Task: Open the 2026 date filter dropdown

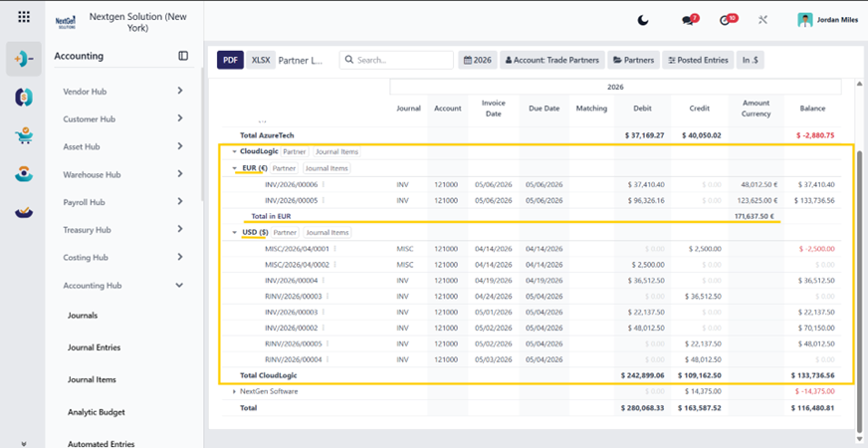Action: pos(478,60)
